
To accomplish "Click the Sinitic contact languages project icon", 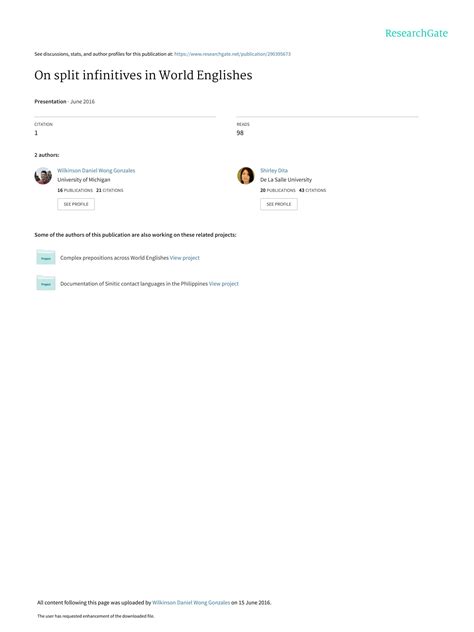I will pyautogui.click(x=46, y=283).
